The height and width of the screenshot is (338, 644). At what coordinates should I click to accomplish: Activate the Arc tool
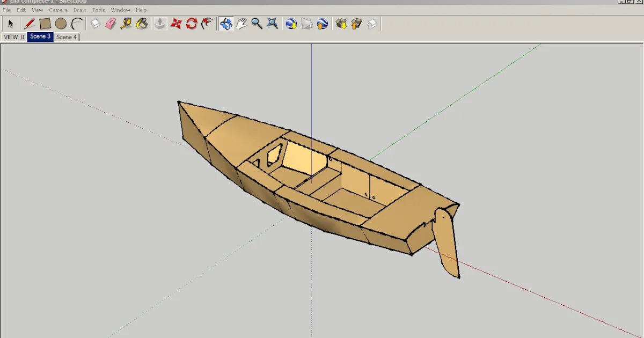(x=77, y=24)
